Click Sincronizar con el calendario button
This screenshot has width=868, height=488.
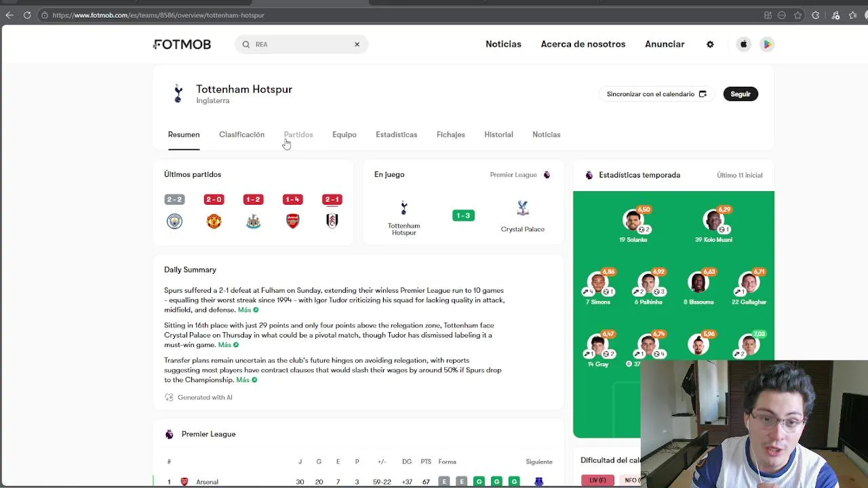pos(656,94)
